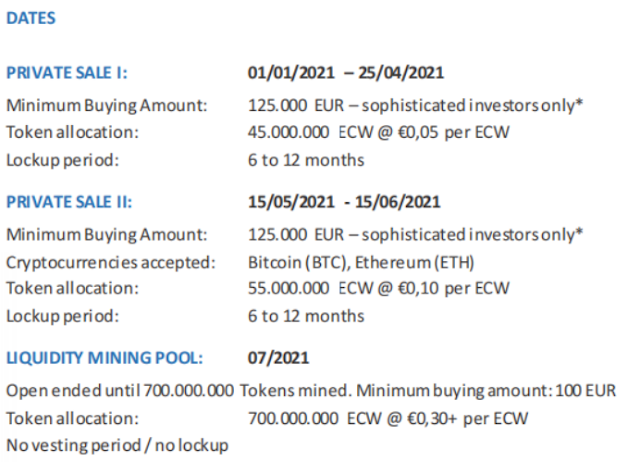Click the PRIVATE SALE I heading
The width and height of the screenshot is (640, 462).
coord(67,73)
